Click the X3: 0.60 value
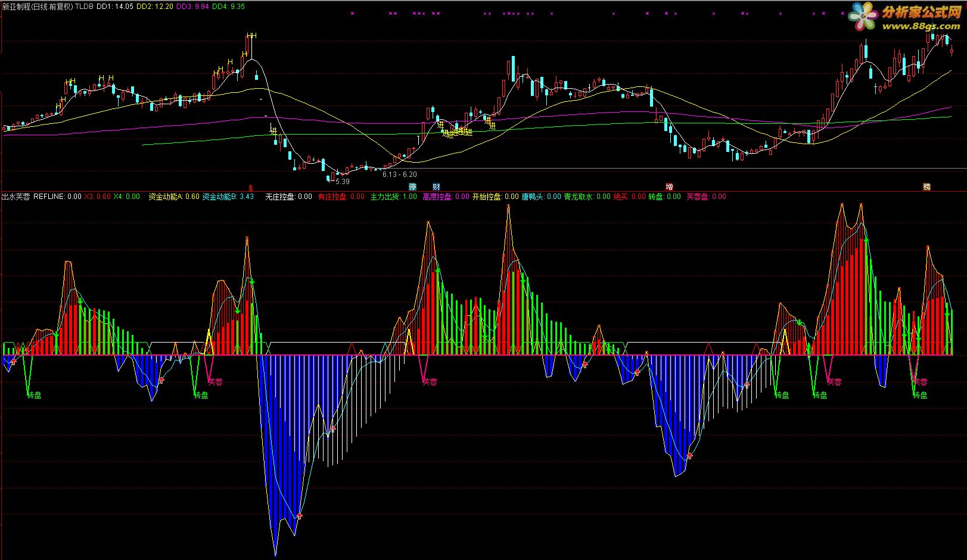Image resolution: width=967 pixels, height=560 pixels. coord(97,197)
